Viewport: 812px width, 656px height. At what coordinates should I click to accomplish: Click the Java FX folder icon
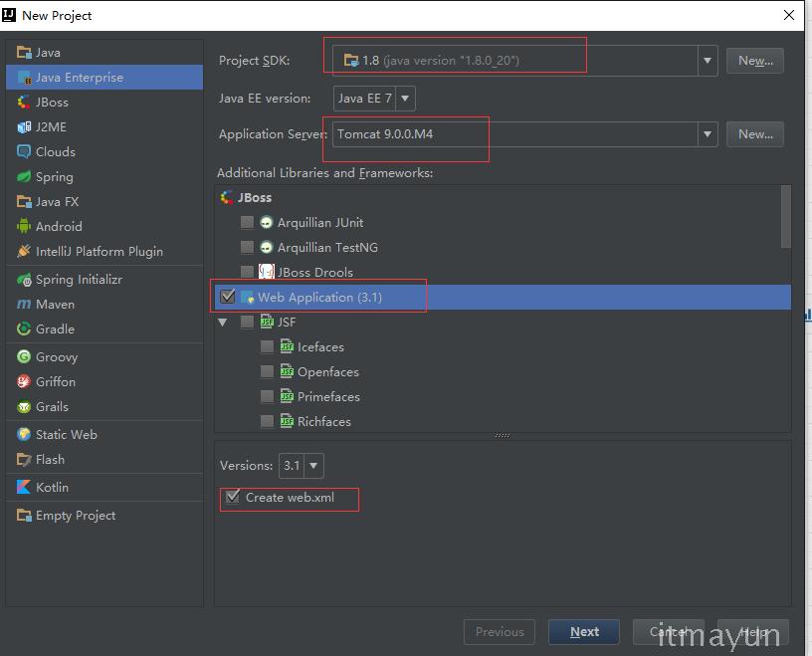24,201
